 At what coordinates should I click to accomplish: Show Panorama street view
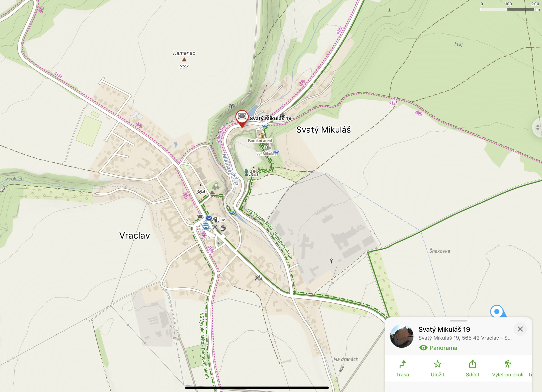pyautogui.click(x=438, y=348)
